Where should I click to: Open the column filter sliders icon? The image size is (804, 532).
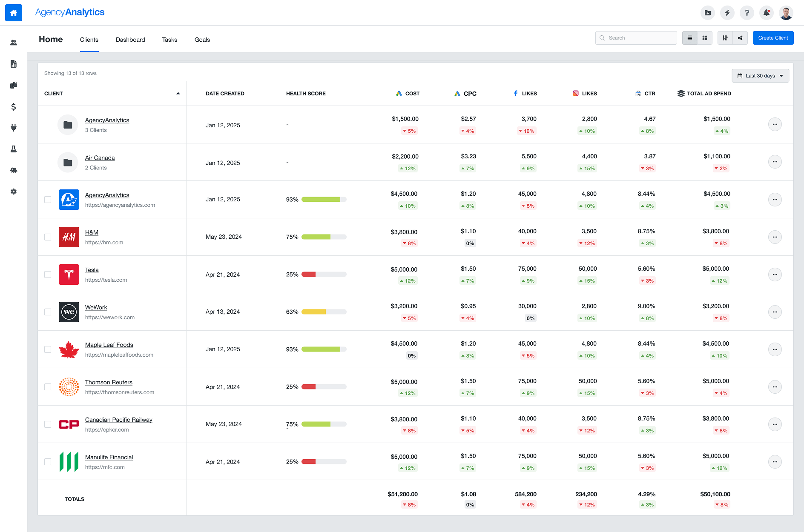point(725,38)
